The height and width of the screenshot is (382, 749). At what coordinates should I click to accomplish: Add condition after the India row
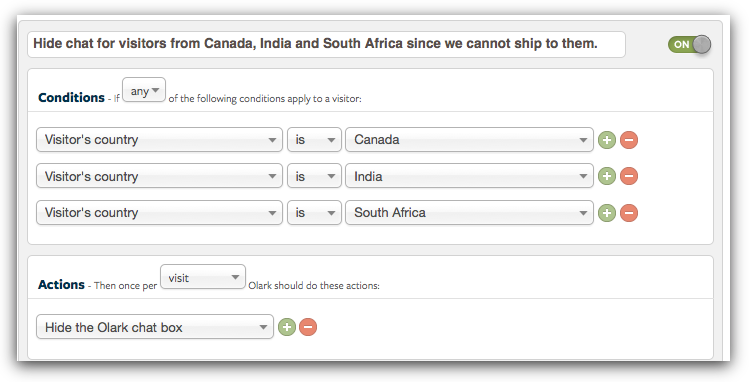tap(607, 176)
